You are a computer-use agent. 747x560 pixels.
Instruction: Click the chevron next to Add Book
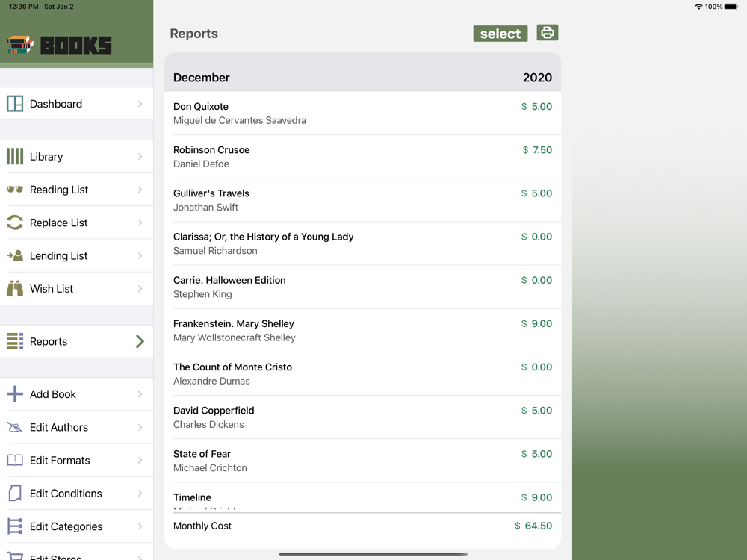pyautogui.click(x=140, y=394)
